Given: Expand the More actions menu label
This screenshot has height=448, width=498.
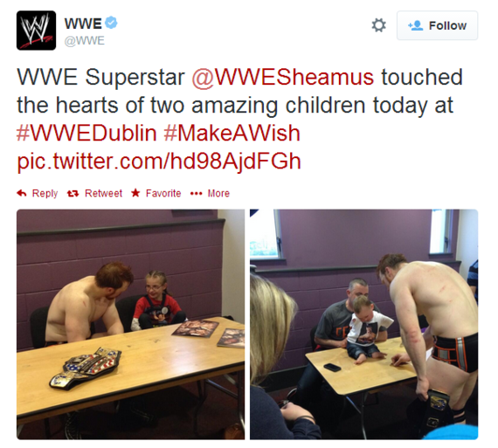Looking at the screenshot, I should (218, 193).
